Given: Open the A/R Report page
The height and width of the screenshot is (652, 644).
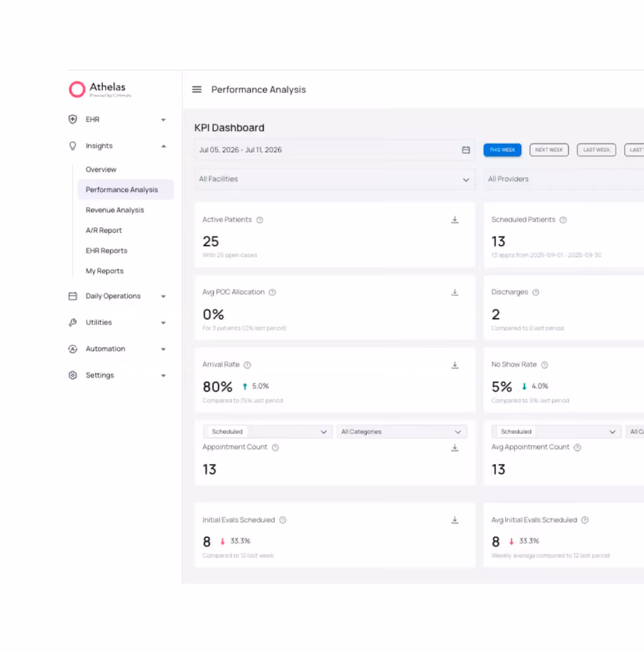Looking at the screenshot, I should click(x=103, y=231).
